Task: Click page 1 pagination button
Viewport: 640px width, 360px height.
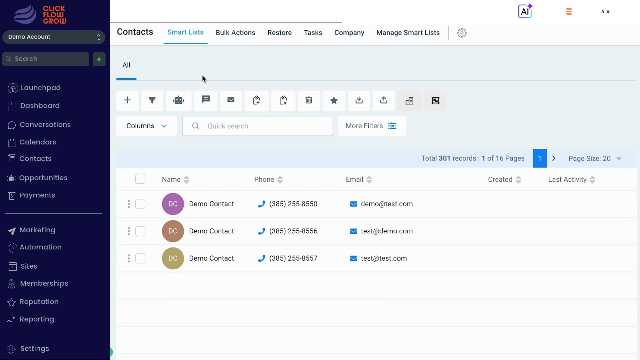Action: (540, 158)
